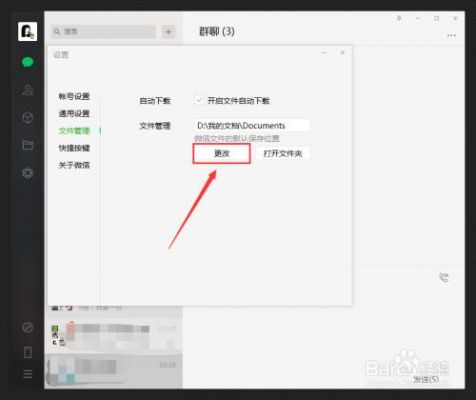Click the 更改 button

tap(222, 154)
